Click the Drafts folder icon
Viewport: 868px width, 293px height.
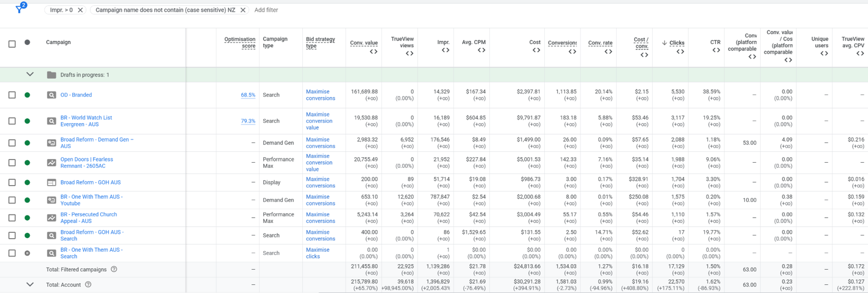[52, 75]
